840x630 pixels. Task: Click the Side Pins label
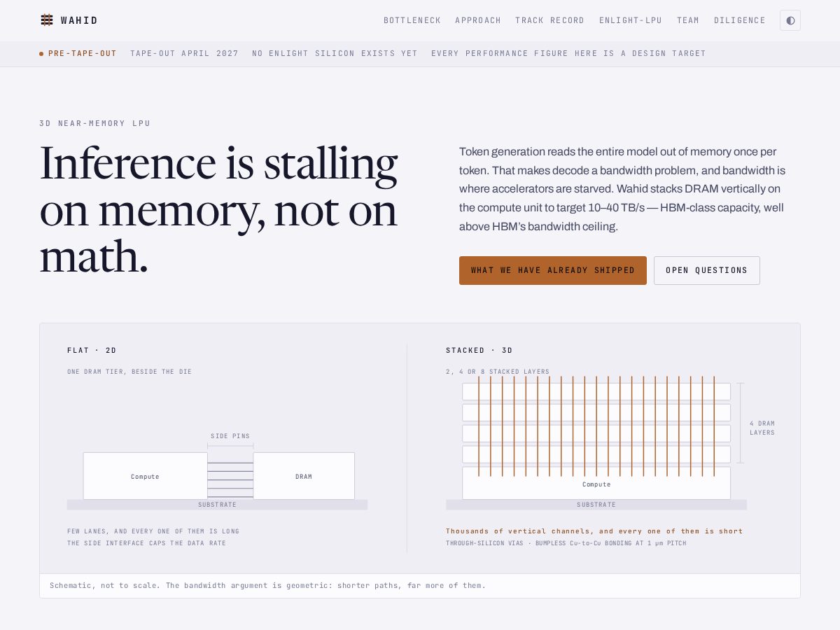tap(230, 436)
